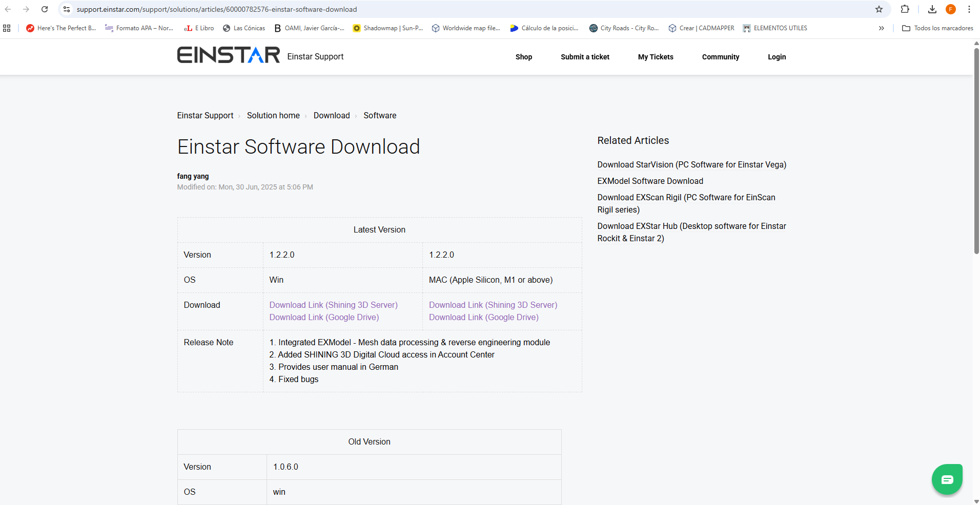The width and height of the screenshot is (980, 505).
Task: Click the browser back arrow
Action: coord(8,9)
